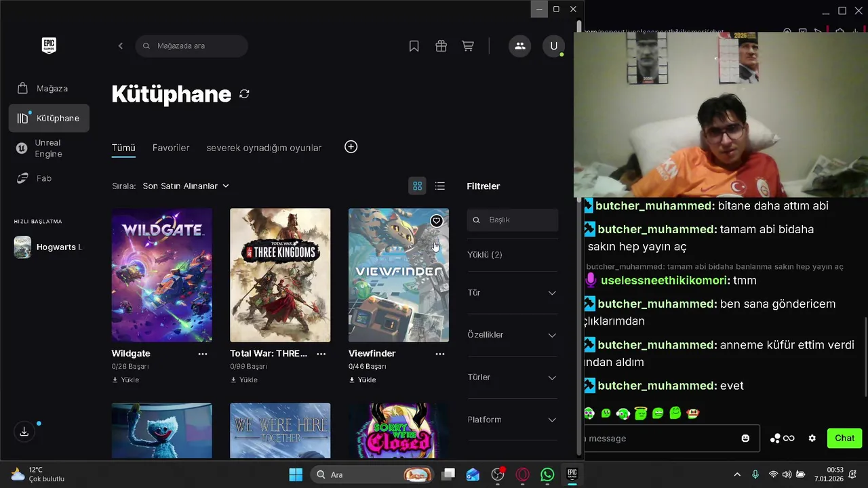Open Viewfinder cover thumbnail
The height and width of the screenshot is (488, 868).
[399, 275]
